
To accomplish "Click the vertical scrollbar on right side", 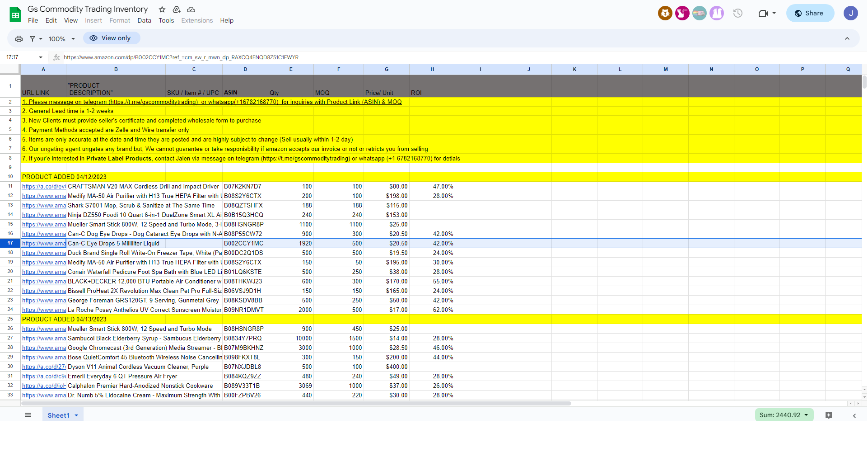I will point(864,82).
